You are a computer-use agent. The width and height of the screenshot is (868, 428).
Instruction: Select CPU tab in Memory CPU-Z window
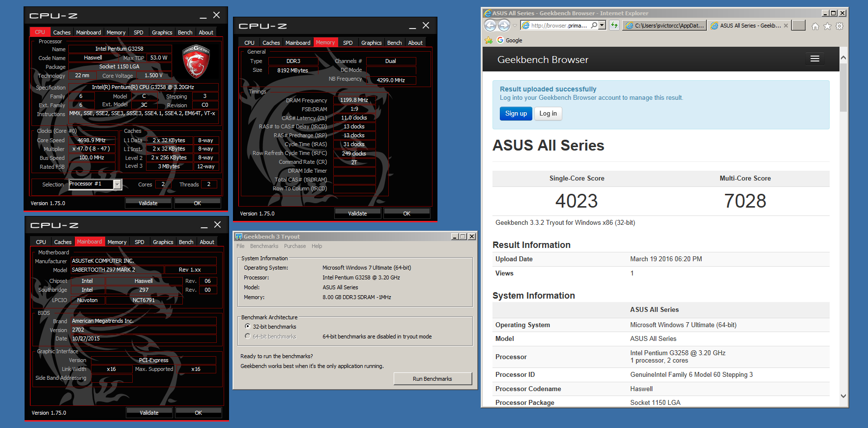click(250, 43)
